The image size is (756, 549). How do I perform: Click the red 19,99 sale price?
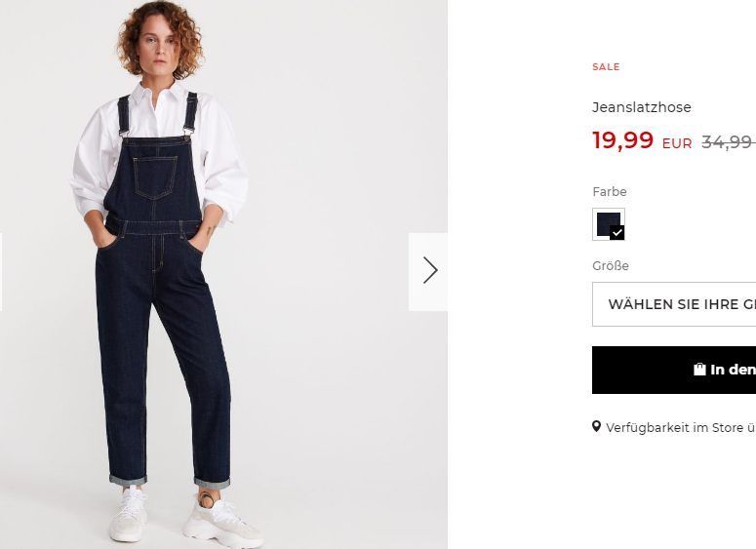[622, 140]
